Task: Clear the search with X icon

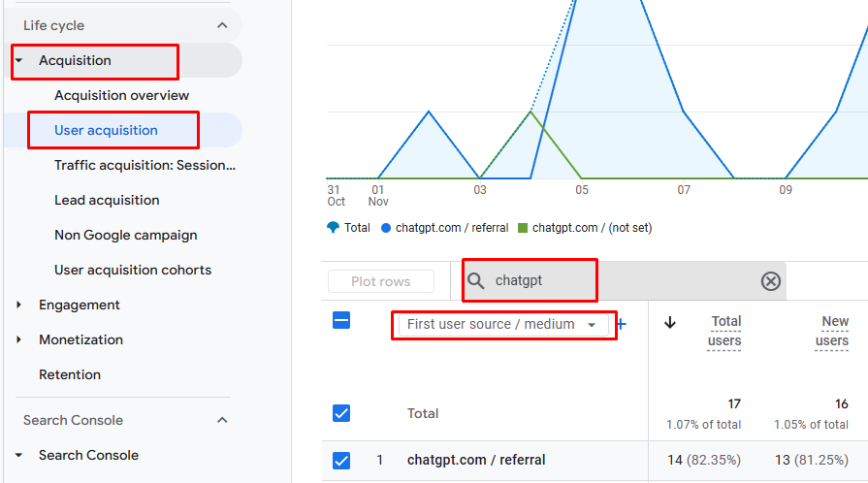Action: (x=771, y=281)
